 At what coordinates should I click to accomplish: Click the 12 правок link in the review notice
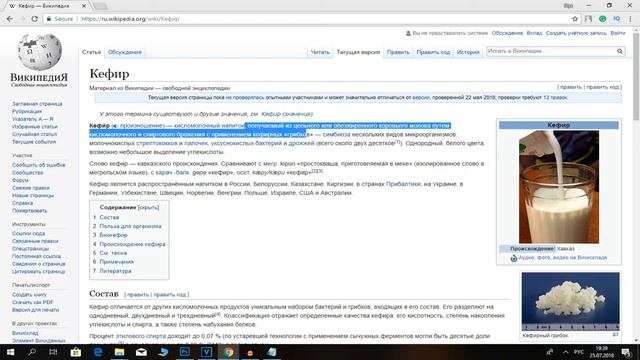[555, 98]
